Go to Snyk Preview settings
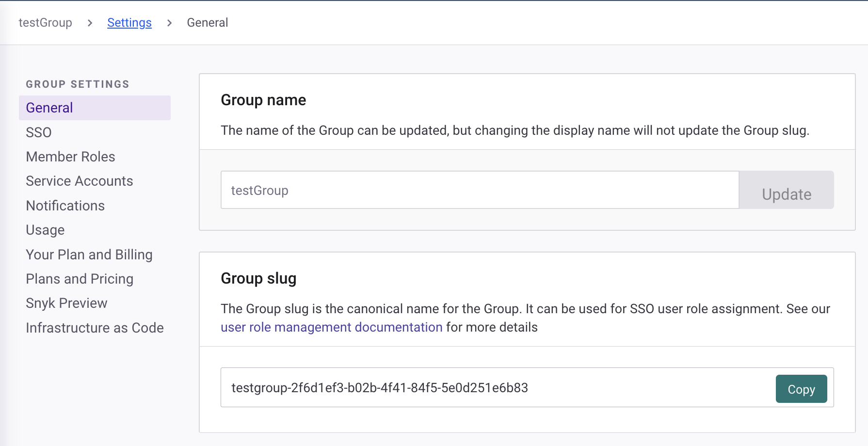The image size is (868, 446). pyautogui.click(x=66, y=303)
